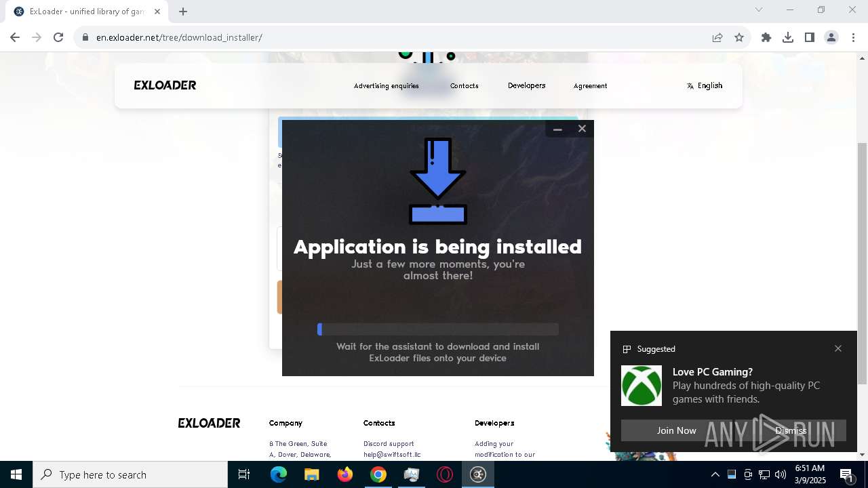Open Task View on the taskbar
868x488 pixels.
(x=244, y=474)
